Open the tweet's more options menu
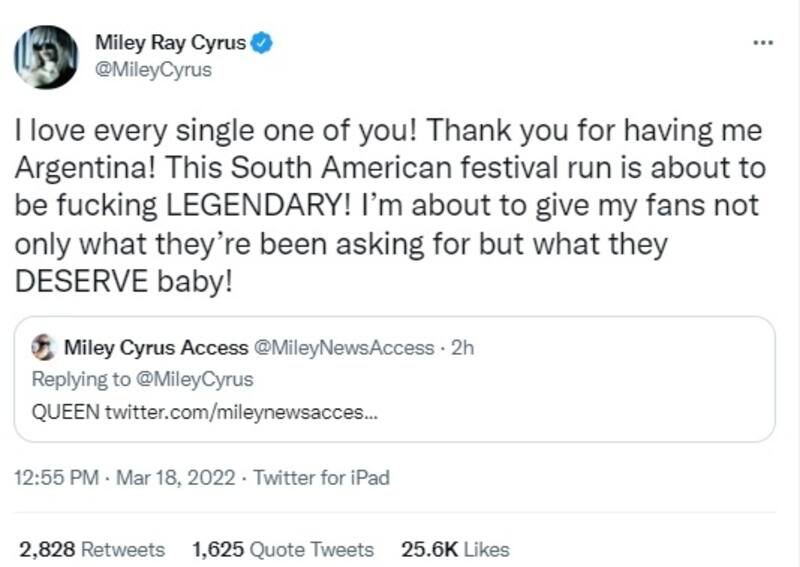This screenshot has width=800, height=567. [763, 43]
